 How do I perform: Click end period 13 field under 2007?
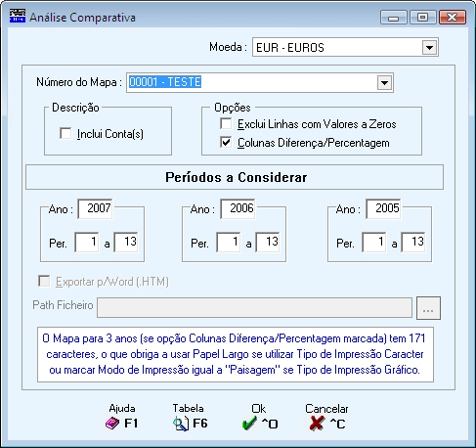pyautogui.click(x=126, y=242)
